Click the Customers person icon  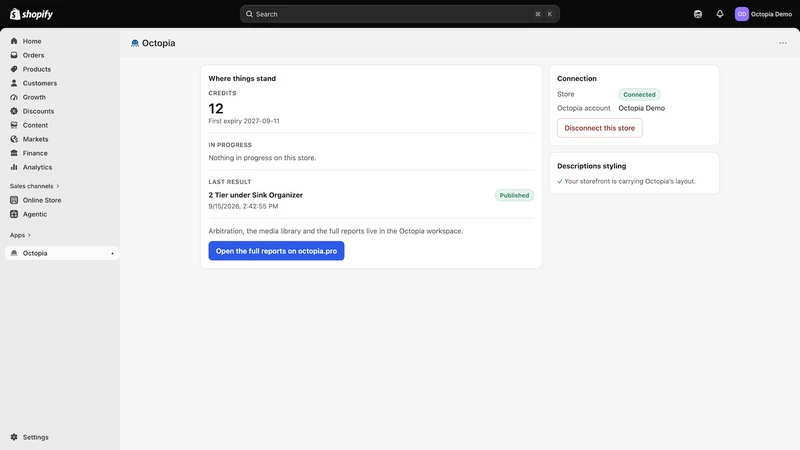pos(14,83)
